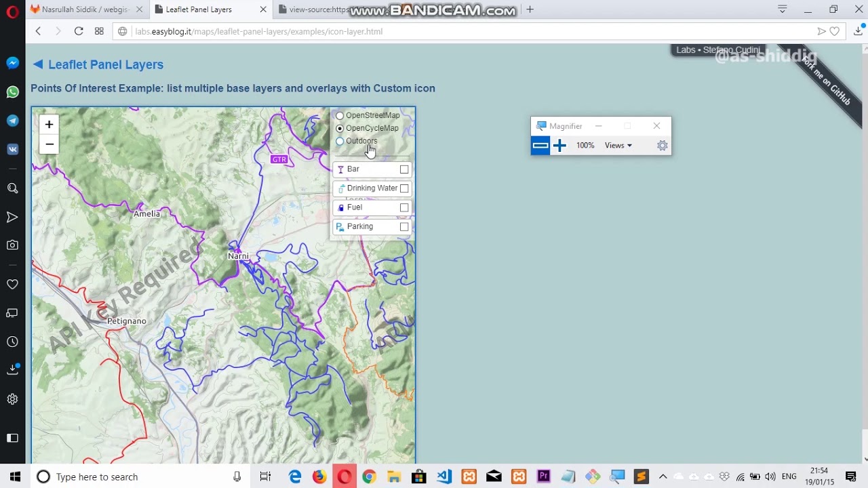Open Telegram in Opera sidebar
This screenshot has height=488, width=868.
click(x=12, y=121)
